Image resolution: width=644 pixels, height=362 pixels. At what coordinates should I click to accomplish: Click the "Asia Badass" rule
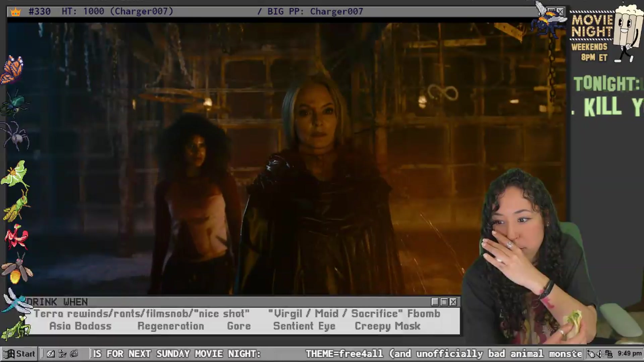pyautogui.click(x=80, y=326)
